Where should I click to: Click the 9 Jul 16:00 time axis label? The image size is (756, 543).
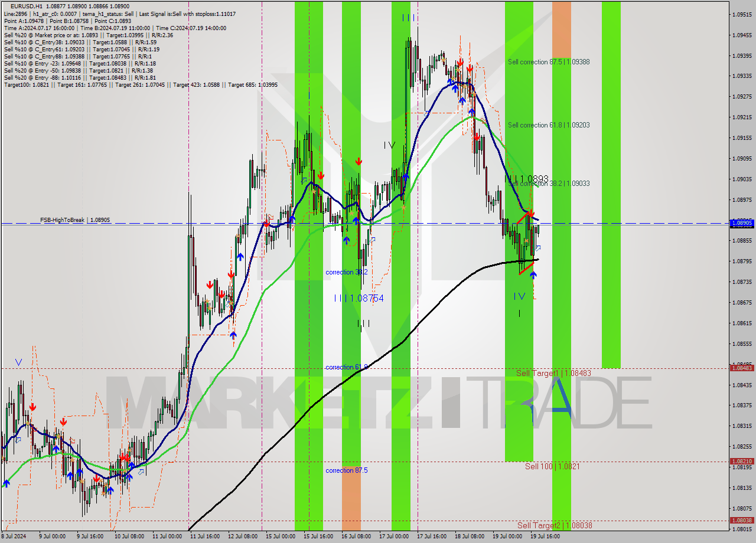pos(91,537)
